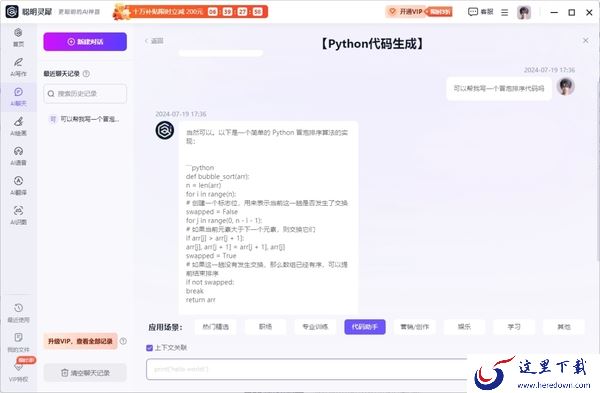This screenshot has width=600, height=393.
Task: Click the search magnifier icon
Action: pyautogui.click(x=51, y=93)
